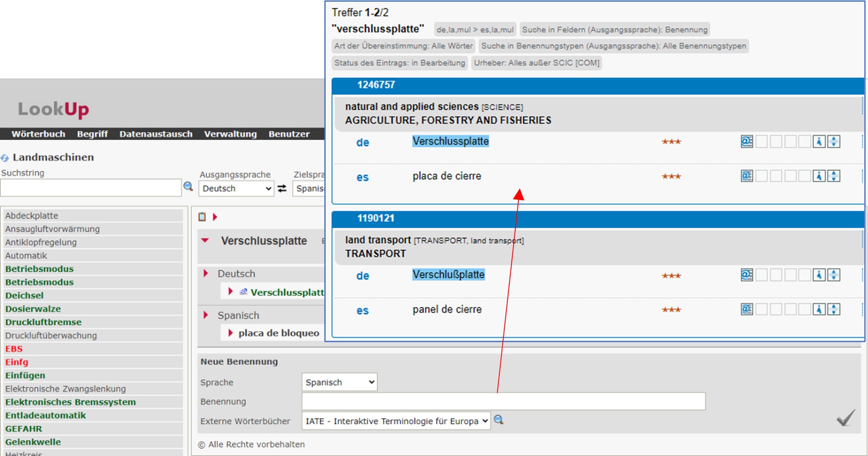The width and height of the screenshot is (868, 456).
Task: Open the @ reference icon for Verschlussplatte
Action: (x=747, y=142)
